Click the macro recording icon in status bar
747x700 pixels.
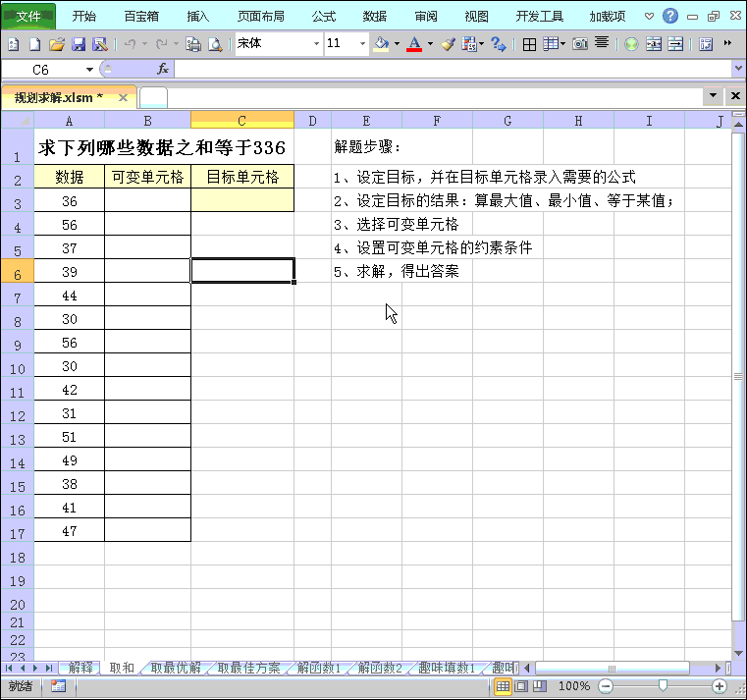tap(58, 685)
